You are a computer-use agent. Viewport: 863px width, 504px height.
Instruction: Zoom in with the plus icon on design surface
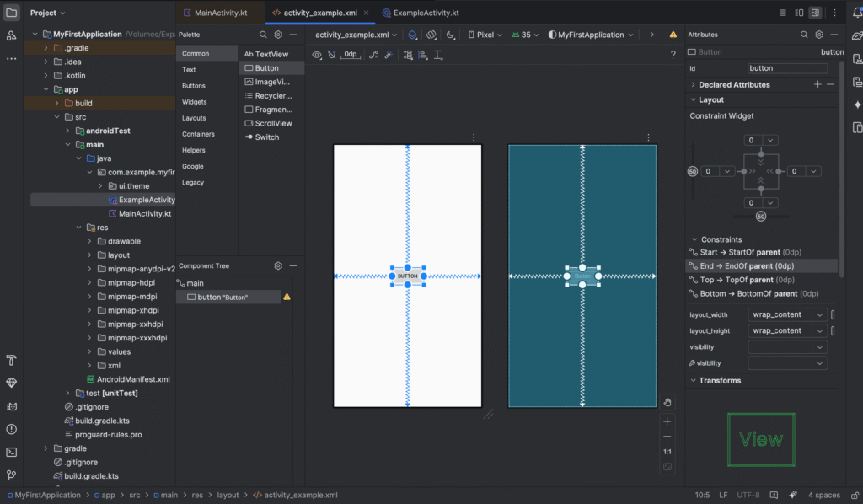[x=667, y=421]
